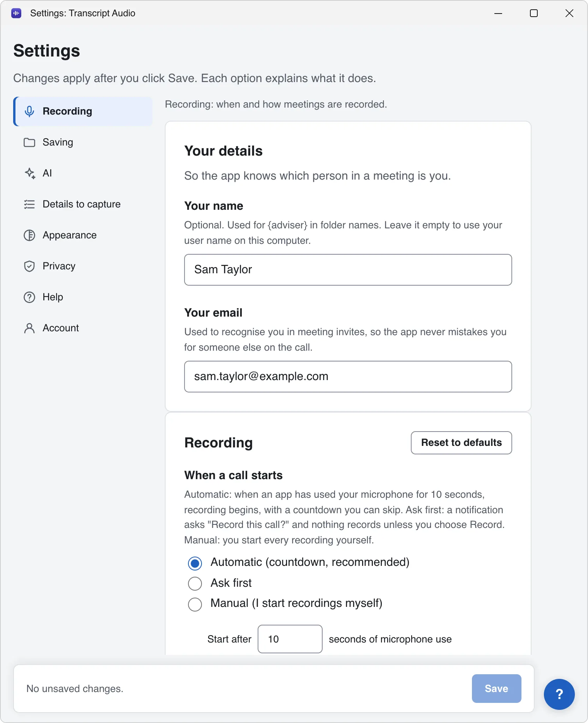
Task: Switch to the Privacy settings tab
Action: (x=84, y=266)
